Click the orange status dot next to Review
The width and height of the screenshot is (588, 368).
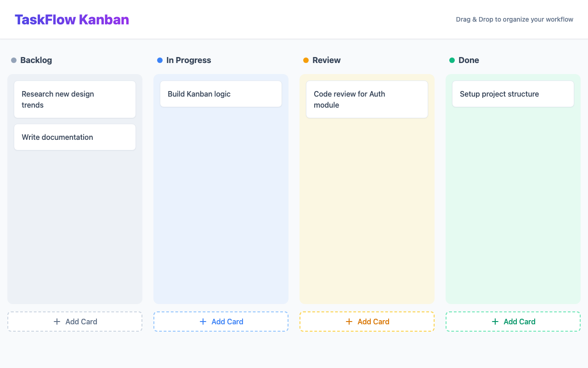click(306, 60)
